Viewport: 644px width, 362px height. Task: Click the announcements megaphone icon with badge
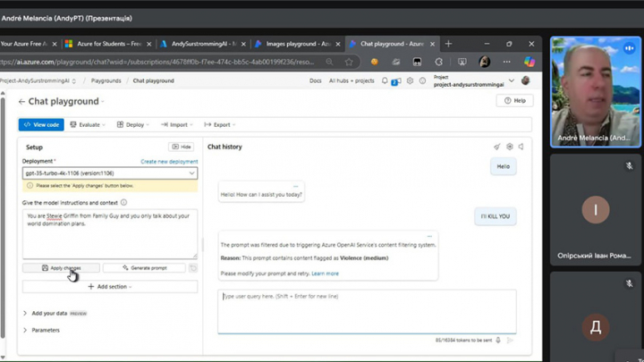pos(396,81)
